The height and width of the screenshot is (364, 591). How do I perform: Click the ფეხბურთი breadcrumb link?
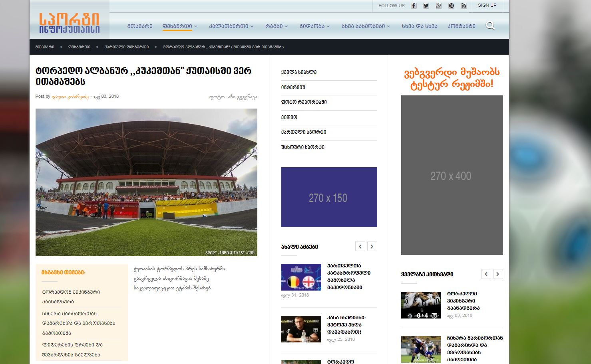pyautogui.click(x=79, y=47)
